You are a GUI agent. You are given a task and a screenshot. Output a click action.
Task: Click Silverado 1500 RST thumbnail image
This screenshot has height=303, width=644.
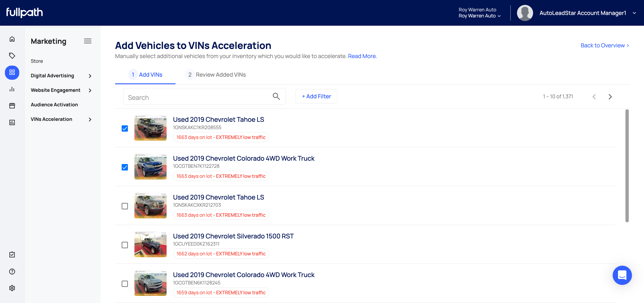150,244
